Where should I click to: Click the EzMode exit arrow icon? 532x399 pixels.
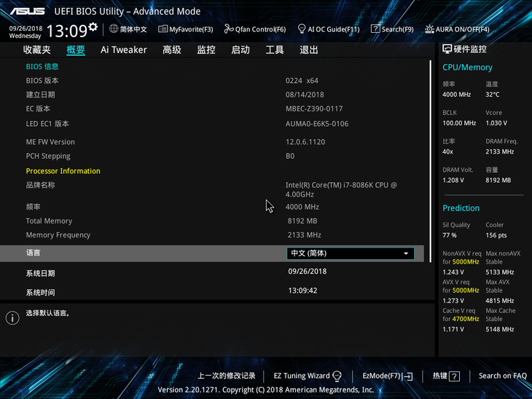(x=408, y=376)
